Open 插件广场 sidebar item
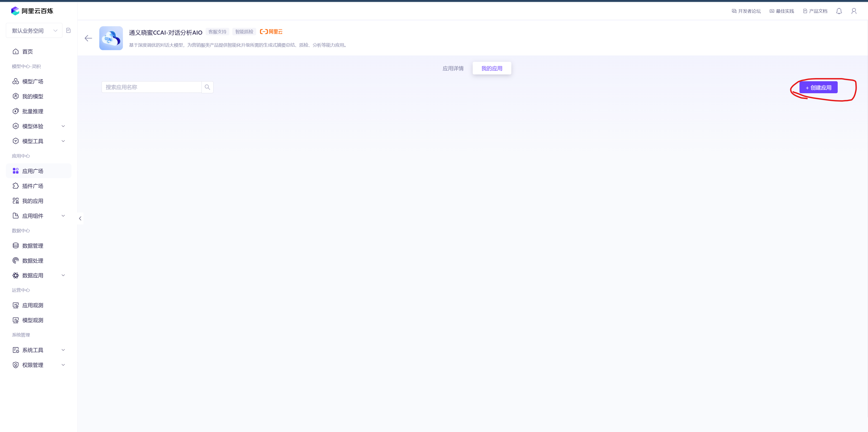Image resolution: width=868 pixels, height=432 pixels. coord(32,186)
